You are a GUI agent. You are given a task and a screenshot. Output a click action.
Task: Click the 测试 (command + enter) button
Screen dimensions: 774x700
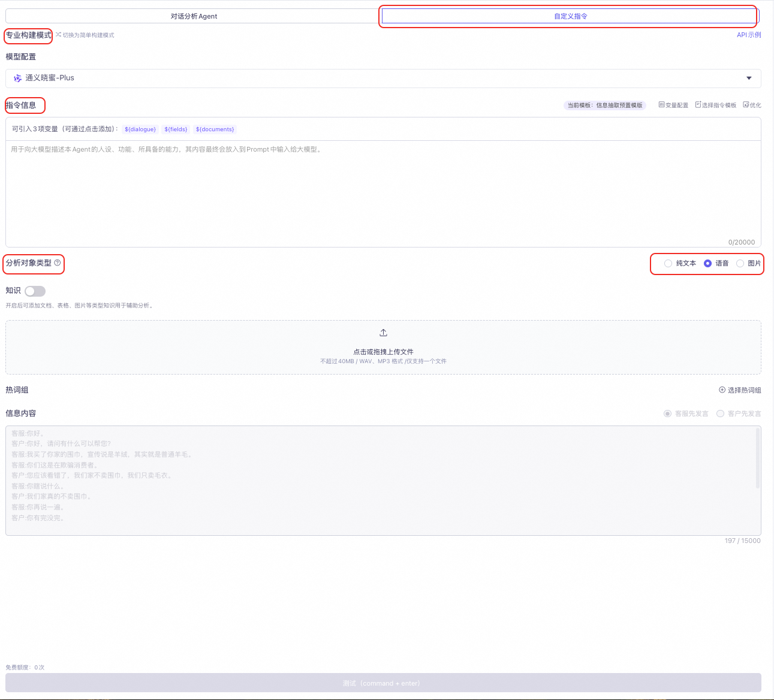[383, 683]
